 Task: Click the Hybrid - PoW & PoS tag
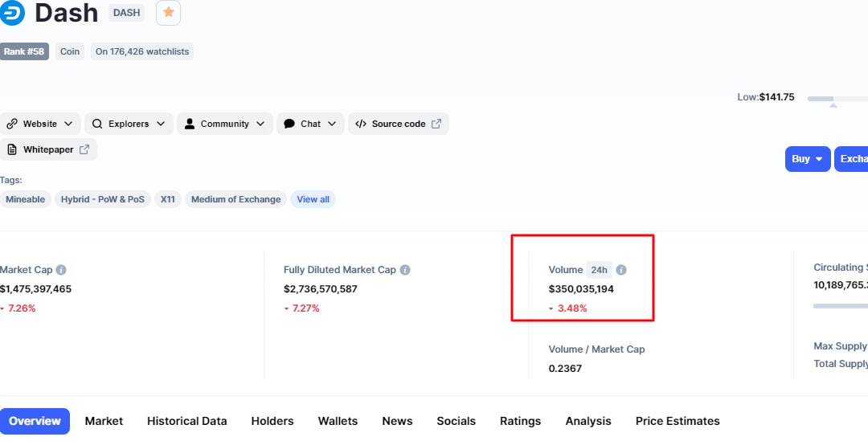[x=102, y=199]
